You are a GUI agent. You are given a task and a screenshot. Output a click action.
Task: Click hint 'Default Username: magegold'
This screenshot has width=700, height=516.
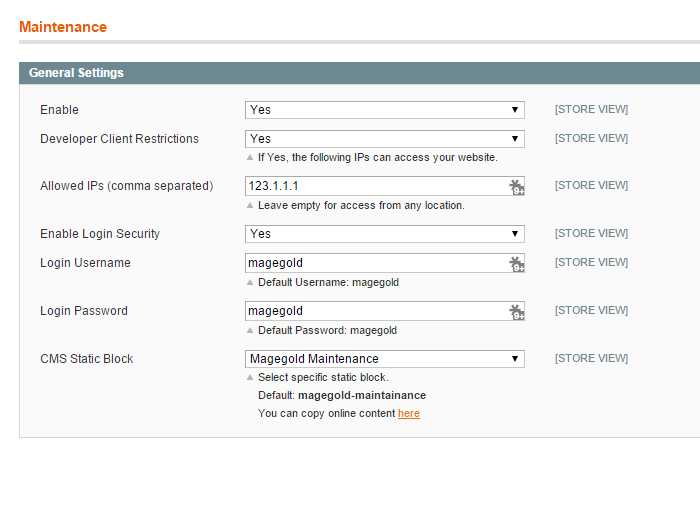329,283
